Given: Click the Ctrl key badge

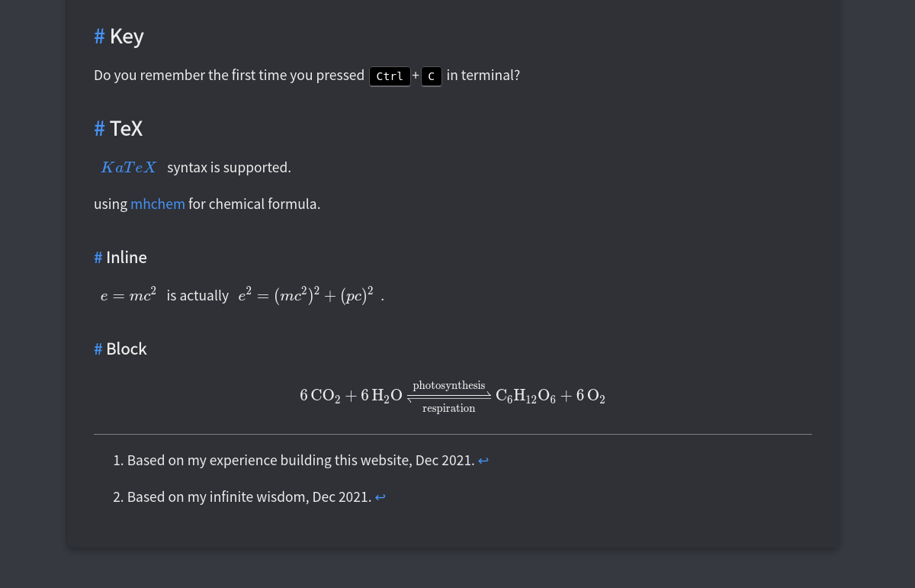Looking at the screenshot, I should click(390, 76).
